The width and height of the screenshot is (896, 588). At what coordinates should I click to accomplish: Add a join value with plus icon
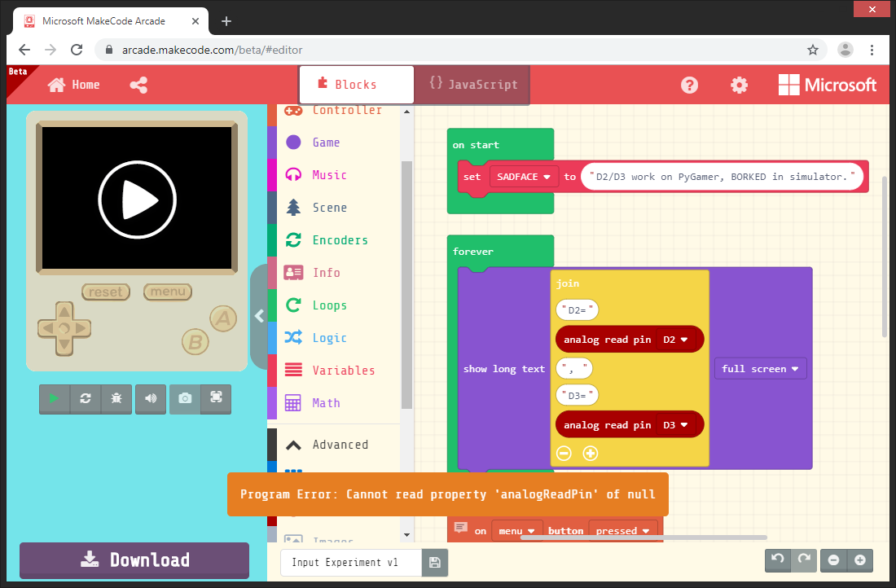tap(591, 454)
